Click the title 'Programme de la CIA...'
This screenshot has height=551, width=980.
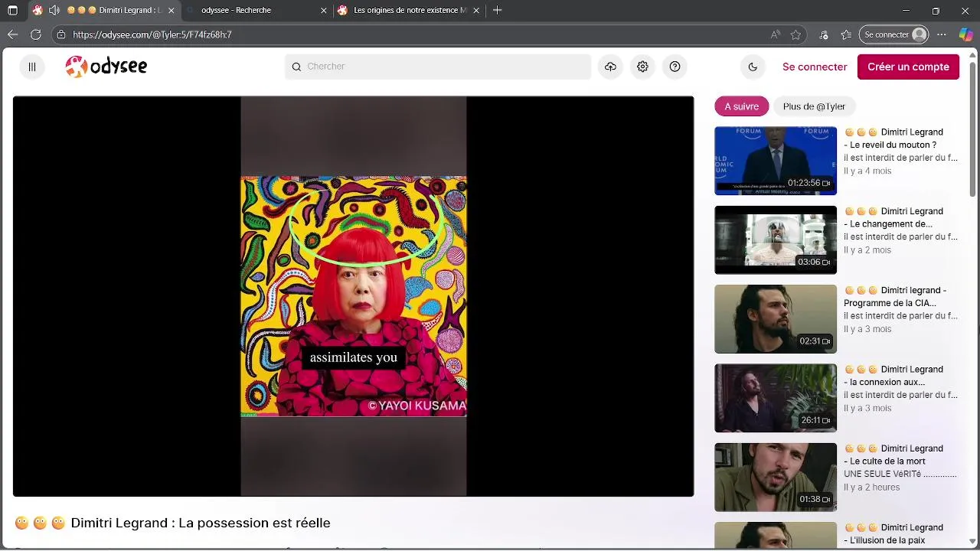click(x=890, y=303)
